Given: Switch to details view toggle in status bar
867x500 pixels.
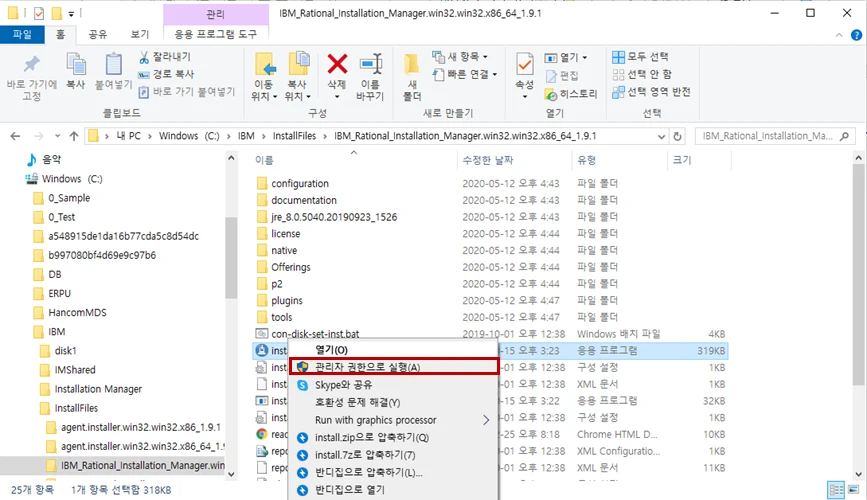Looking at the screenshot, I should [836, 491].
